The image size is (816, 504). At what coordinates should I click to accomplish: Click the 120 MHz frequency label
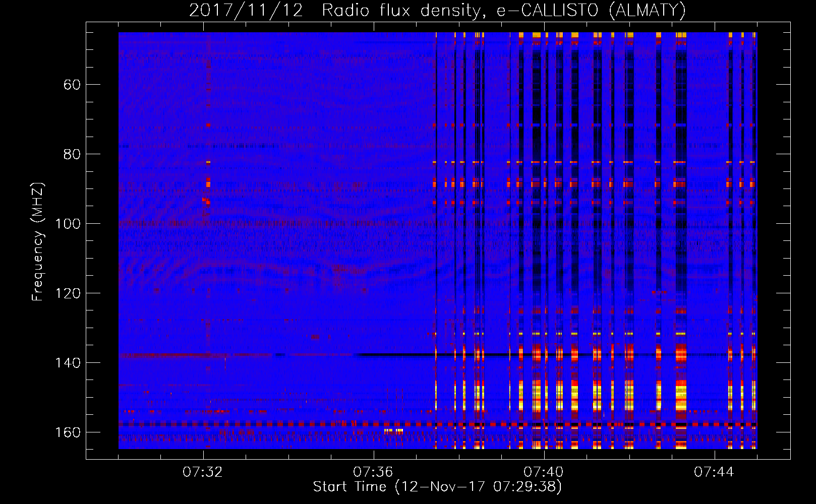(x=68, y=293)
